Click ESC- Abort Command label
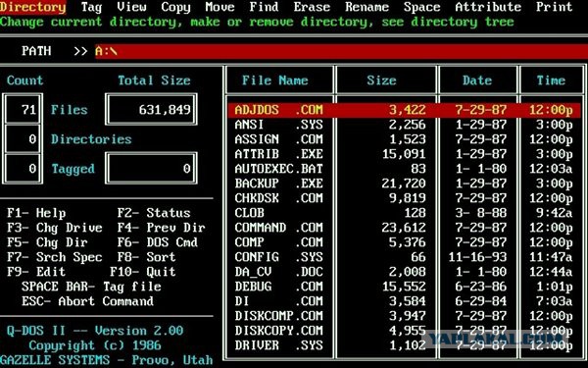The height and width of the screenshot is (368, 588). (x=88, y=301)
